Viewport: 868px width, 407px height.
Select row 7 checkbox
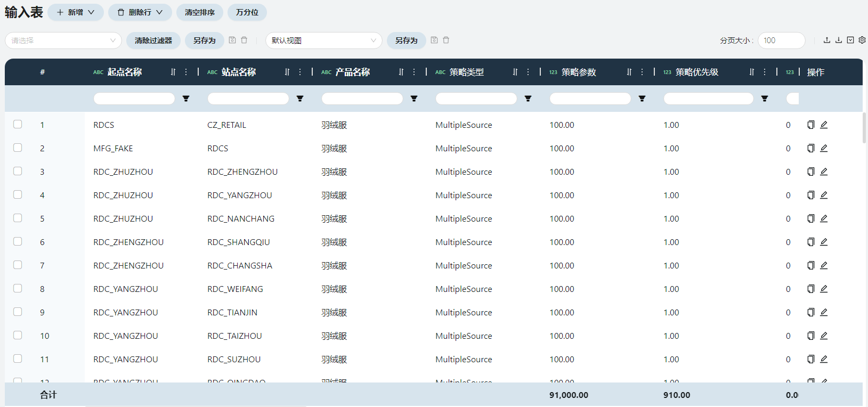pos(18,265)
